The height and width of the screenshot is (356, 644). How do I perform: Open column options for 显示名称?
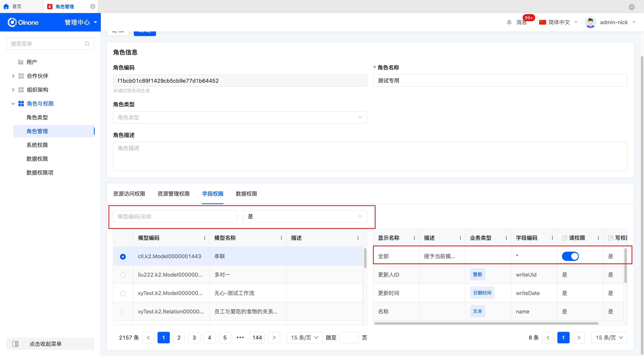(414, 238)
